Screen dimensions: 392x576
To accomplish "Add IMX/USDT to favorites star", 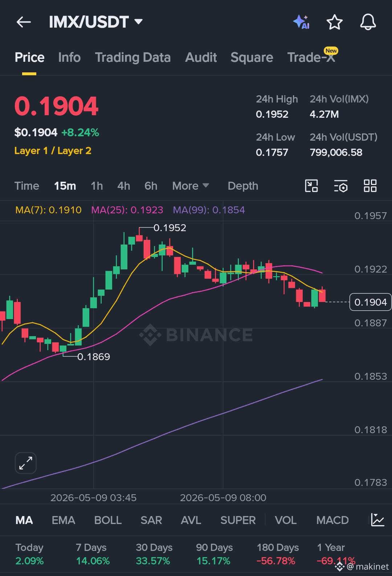I will (x=334, y=22).
